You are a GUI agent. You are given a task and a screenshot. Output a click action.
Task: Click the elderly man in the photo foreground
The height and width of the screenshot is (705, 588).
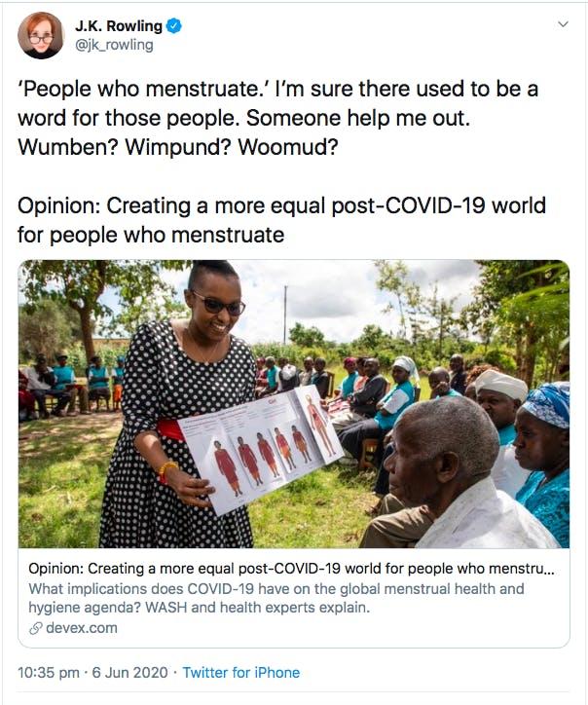tap(458, 477)
